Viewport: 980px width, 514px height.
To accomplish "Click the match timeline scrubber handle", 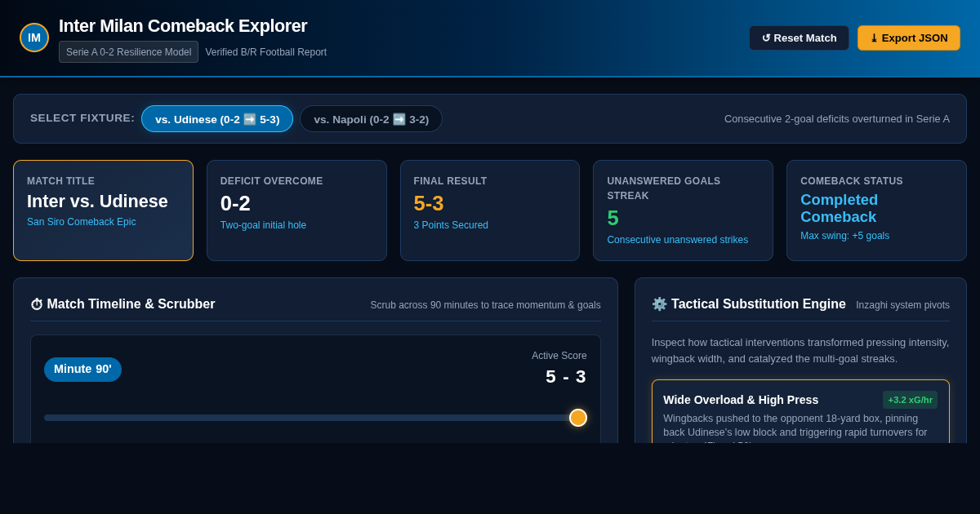I will 578,418.
